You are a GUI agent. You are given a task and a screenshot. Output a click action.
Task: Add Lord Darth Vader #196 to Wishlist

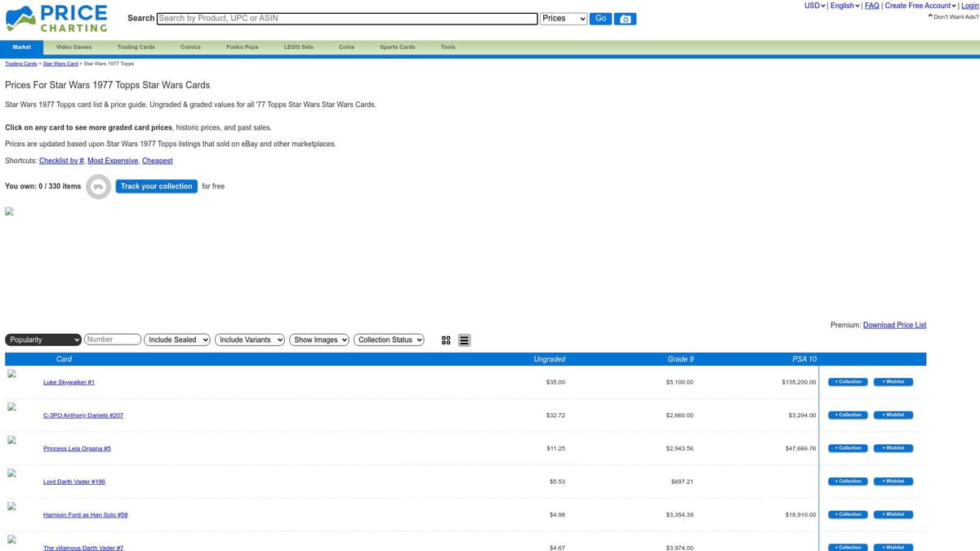pyautogui.click(x=893, y=482)
